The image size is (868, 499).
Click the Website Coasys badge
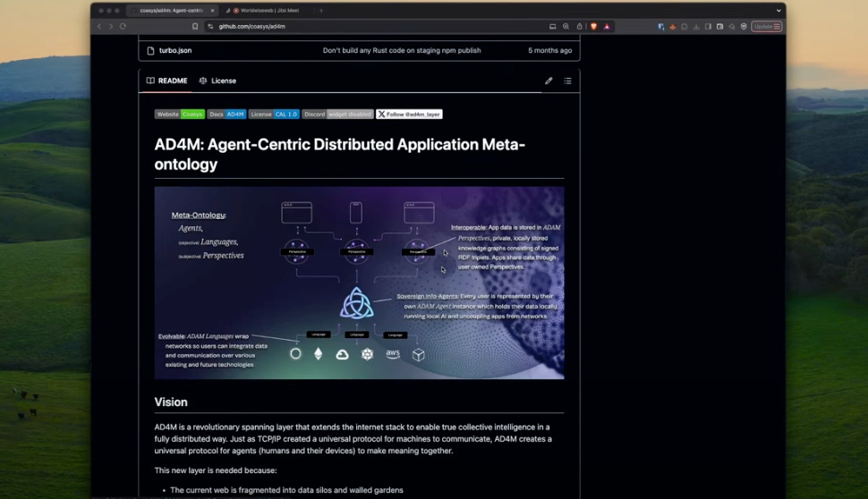point(179,114)
